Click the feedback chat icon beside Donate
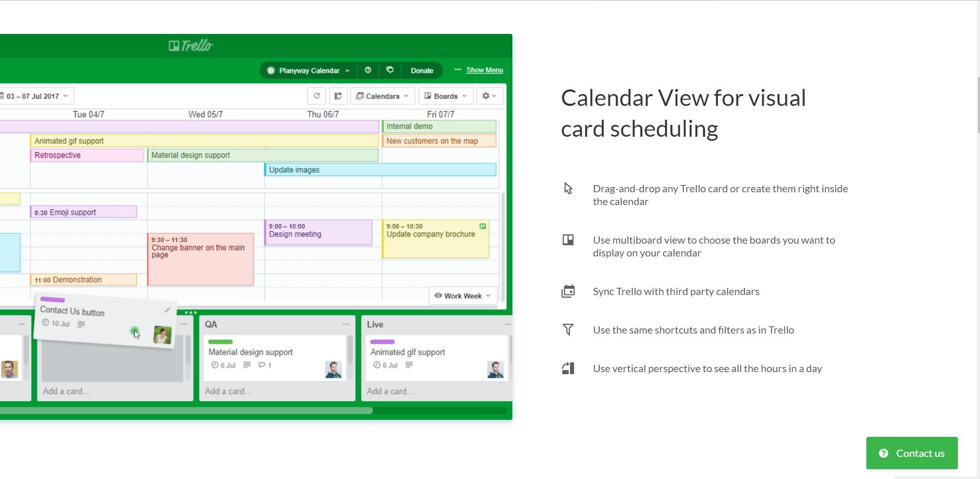Screen dimensions: 980x479 (x=390, y=70)
